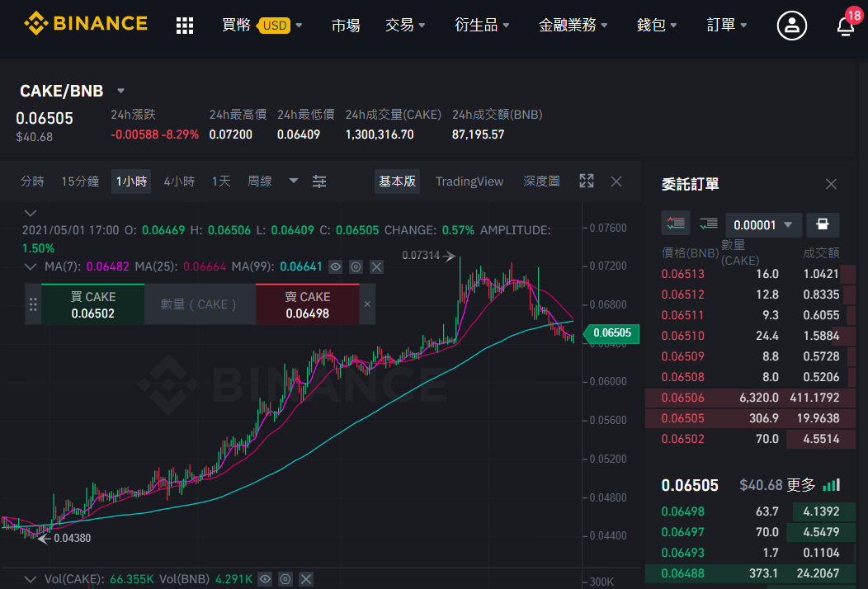868x589 pixels.
Task: Open 訂單 dropdown menu
Action: (x=726, y=25)
